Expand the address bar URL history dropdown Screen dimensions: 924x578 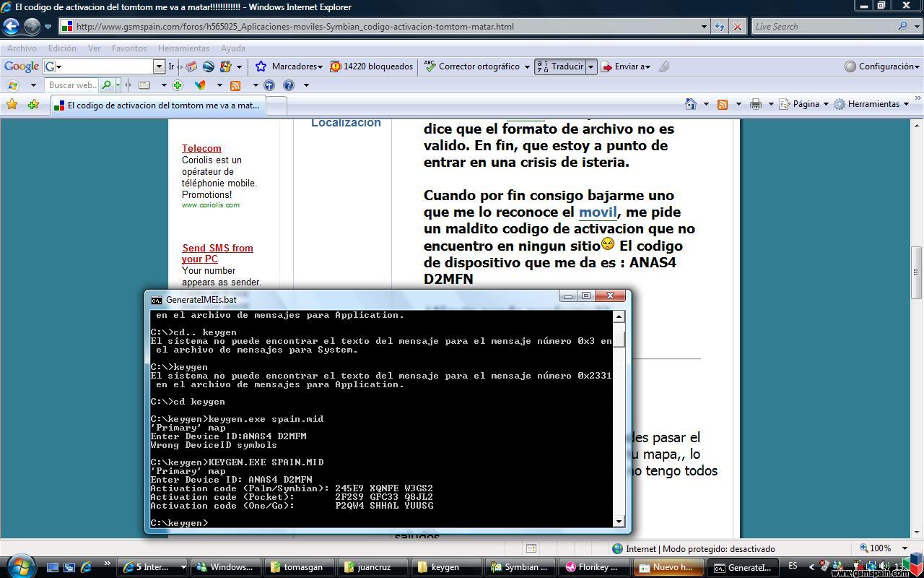click(x=705, y=27)
